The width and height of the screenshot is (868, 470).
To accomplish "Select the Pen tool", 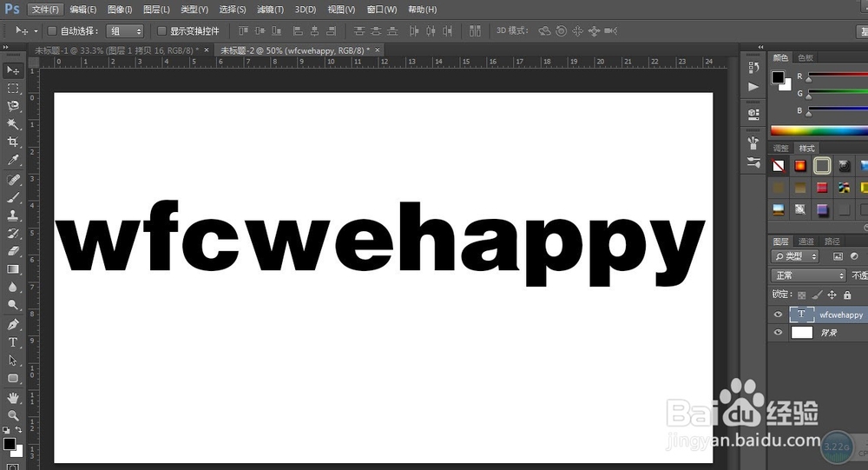I will click(x=13, y=324).
